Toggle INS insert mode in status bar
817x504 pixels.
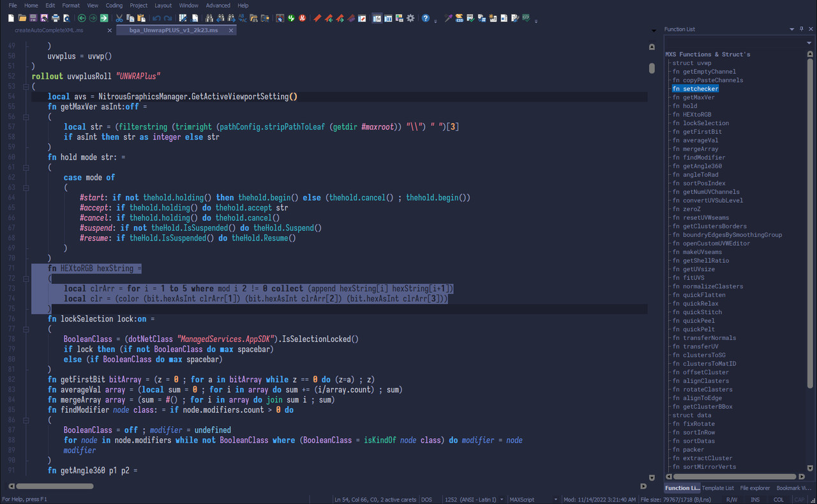755,500
